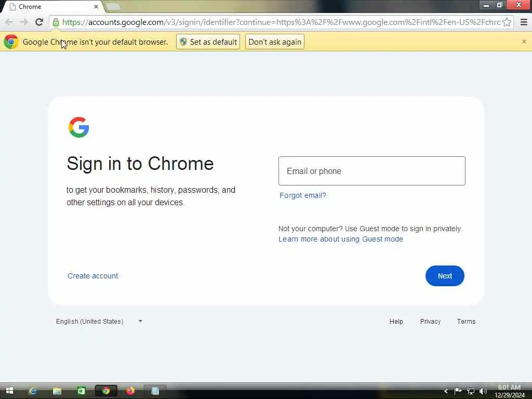532x399 pixels.
Task: Click the Create account link
Action: tap(92, 276)
